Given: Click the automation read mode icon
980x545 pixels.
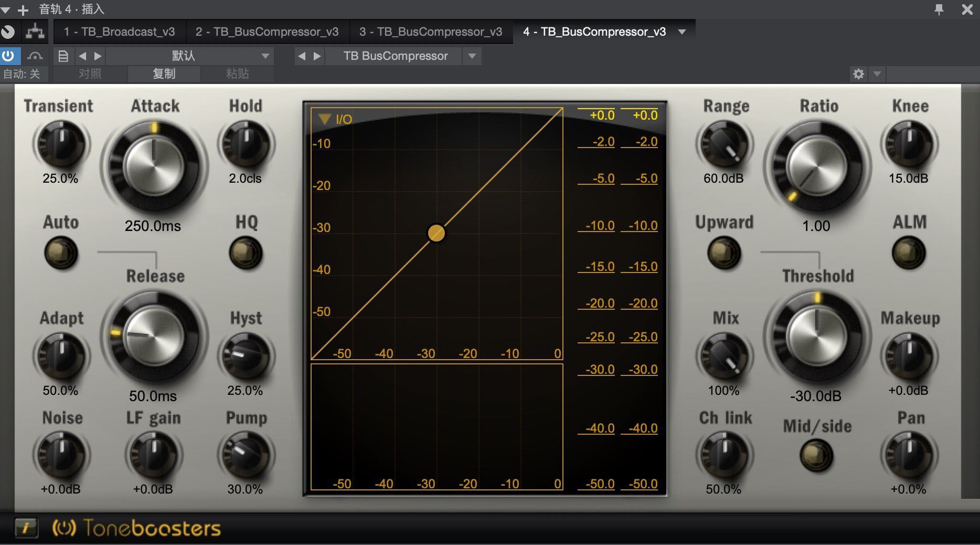Looking at the screenshot, I should tap(35, 56).
